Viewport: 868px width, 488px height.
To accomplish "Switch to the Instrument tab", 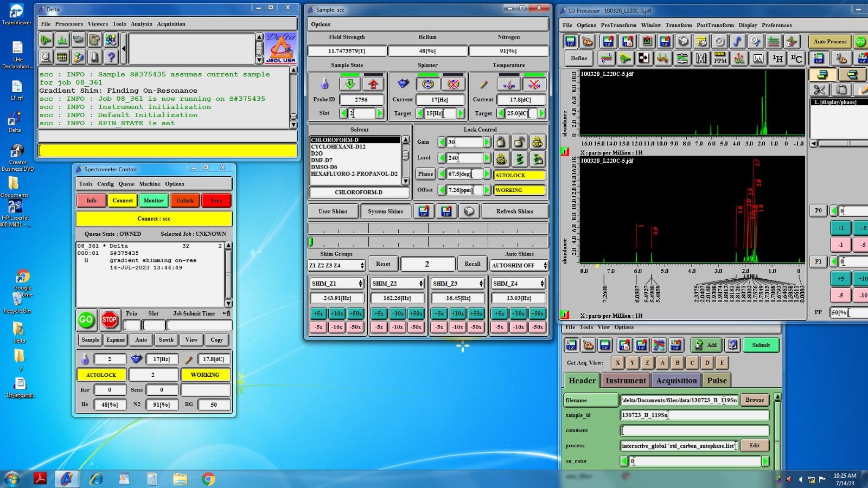I will pyautogui.click(x=626, y=381).
